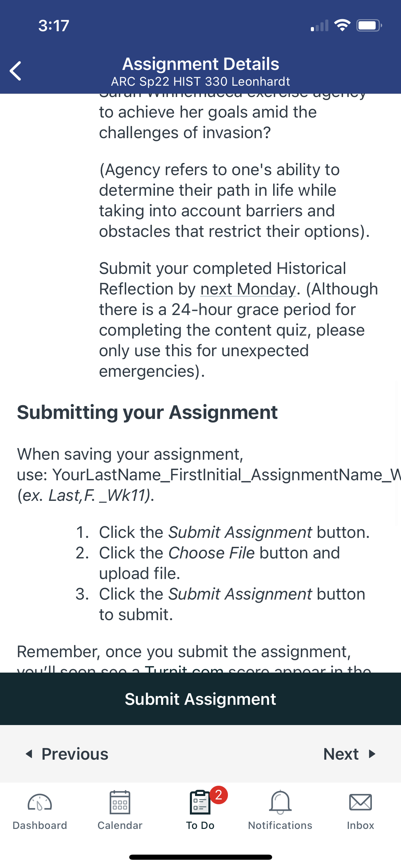Open the Inbox envelope icon
Viewport: 401px width, 868px height.
(361, 802)
